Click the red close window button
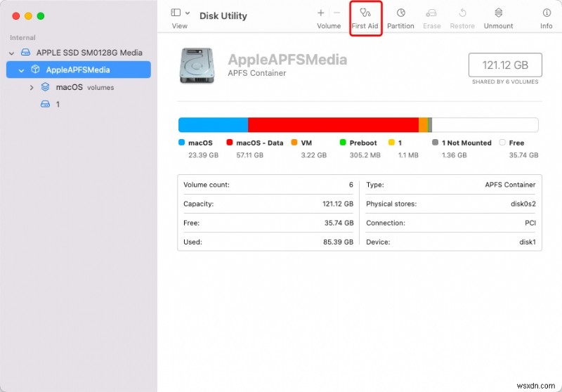This screenshot has width=562, height=392. click(16, 15)
